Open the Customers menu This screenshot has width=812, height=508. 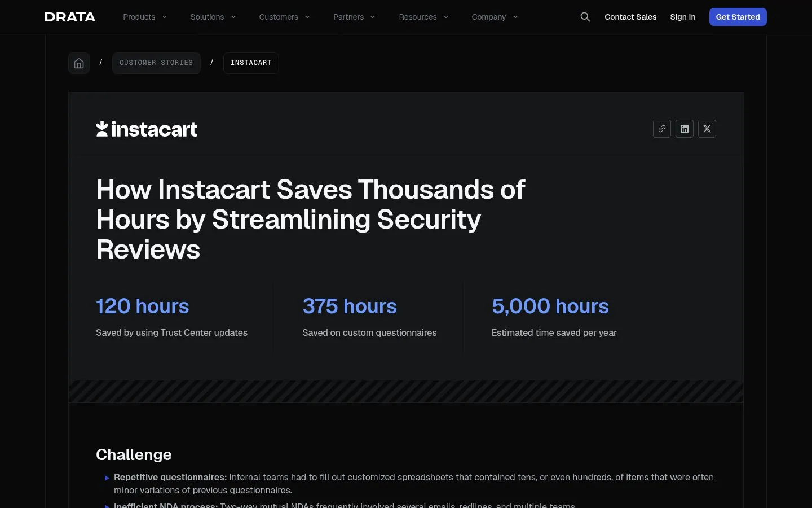pos(279,17)
